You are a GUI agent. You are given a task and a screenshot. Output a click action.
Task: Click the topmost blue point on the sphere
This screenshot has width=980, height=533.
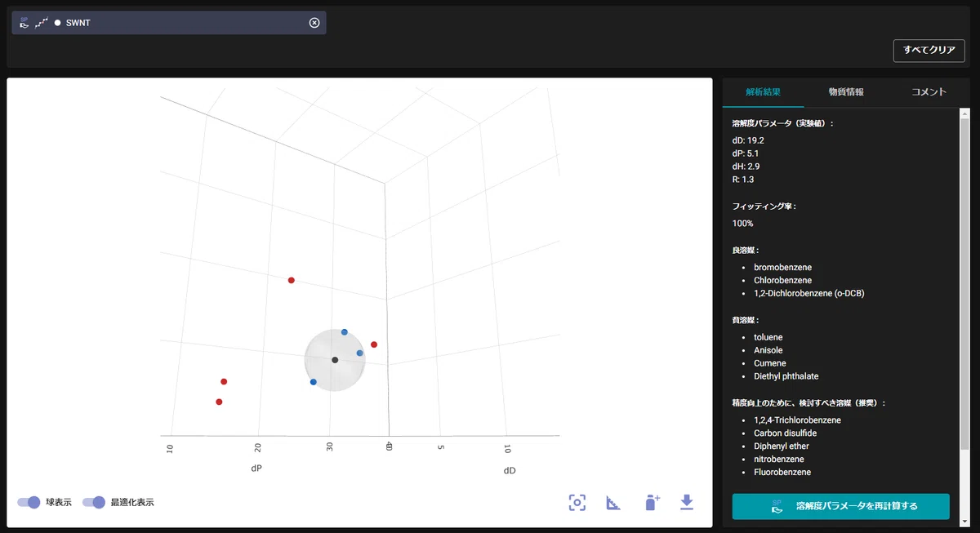345,332
